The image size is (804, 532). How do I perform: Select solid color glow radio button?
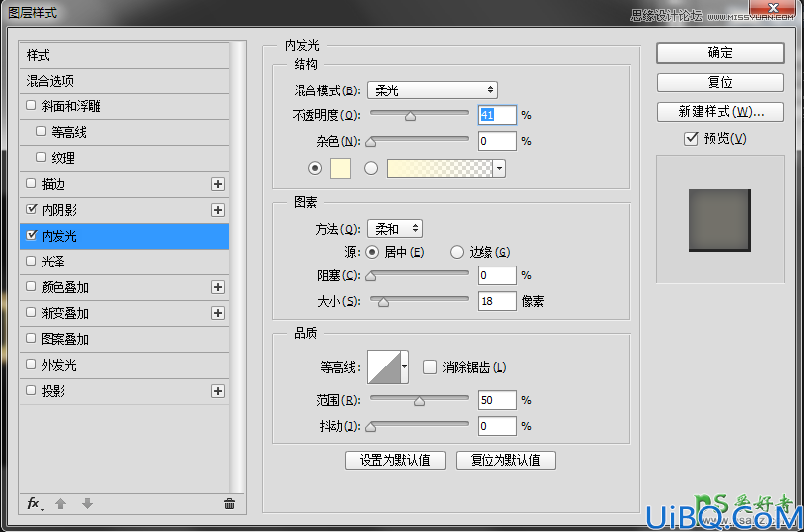point(315,168)
